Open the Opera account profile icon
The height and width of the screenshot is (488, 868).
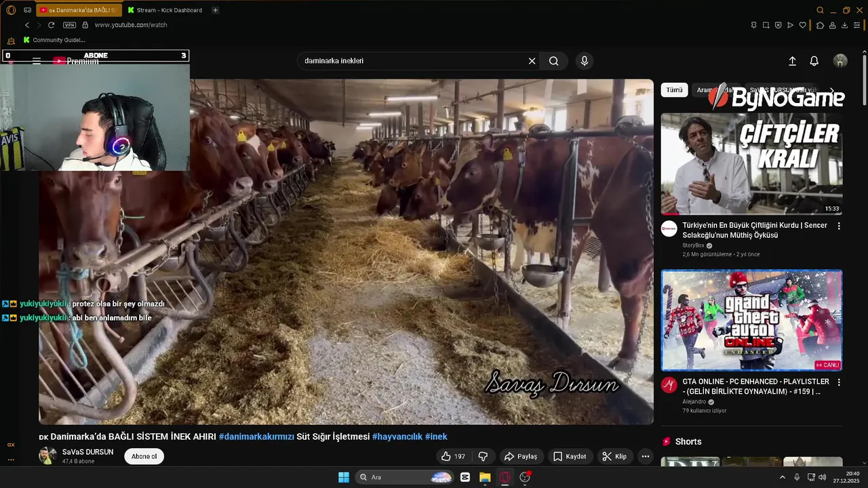pos(832,25)
